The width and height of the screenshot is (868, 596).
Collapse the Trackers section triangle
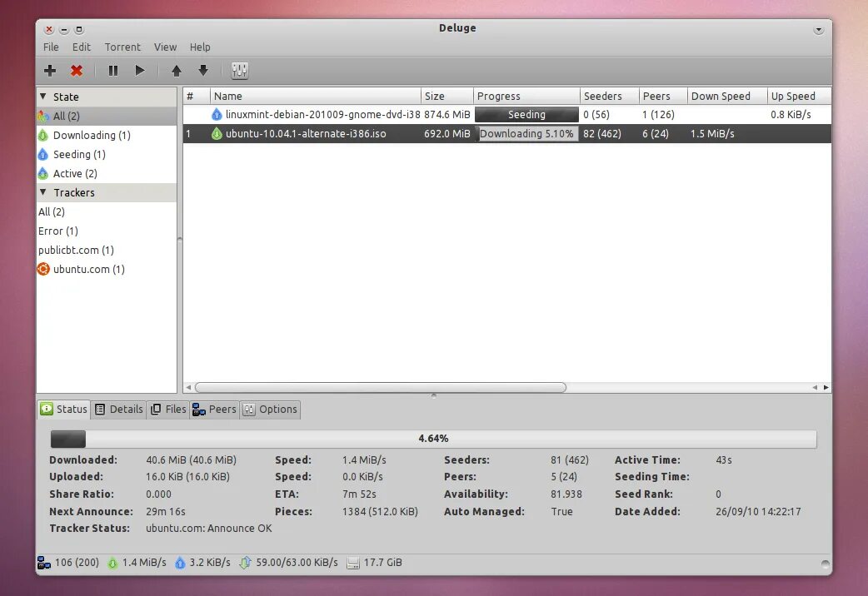(43, 192)
